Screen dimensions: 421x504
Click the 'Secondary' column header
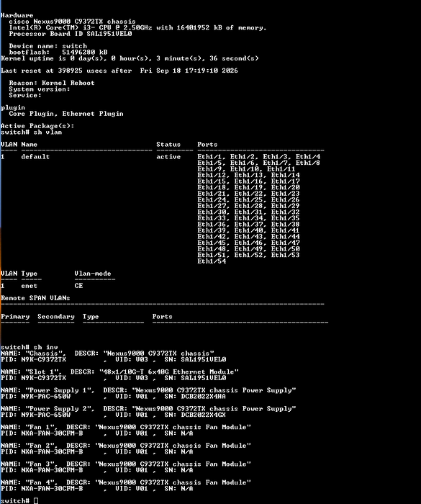click(x=56, y=317)
